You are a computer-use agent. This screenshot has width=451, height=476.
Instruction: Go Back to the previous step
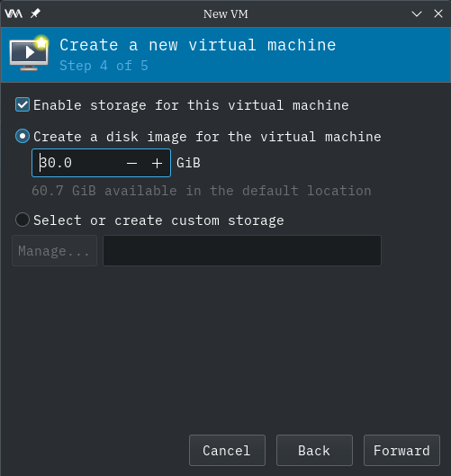[x=314, y=450]
